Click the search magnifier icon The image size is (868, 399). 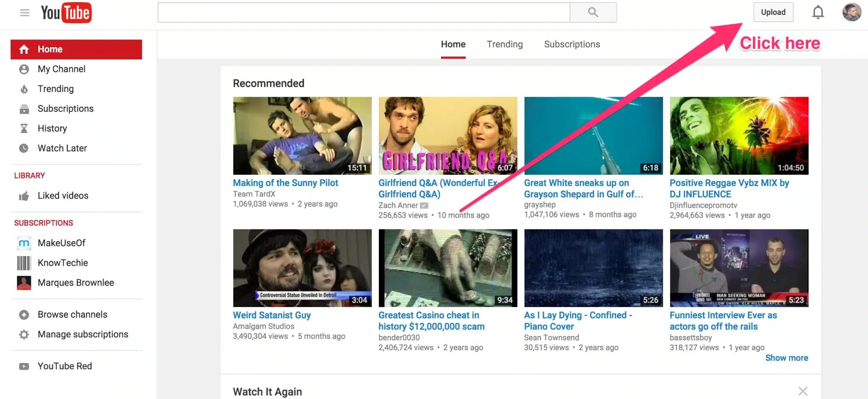pyautogui.click(x=593, y=12)
